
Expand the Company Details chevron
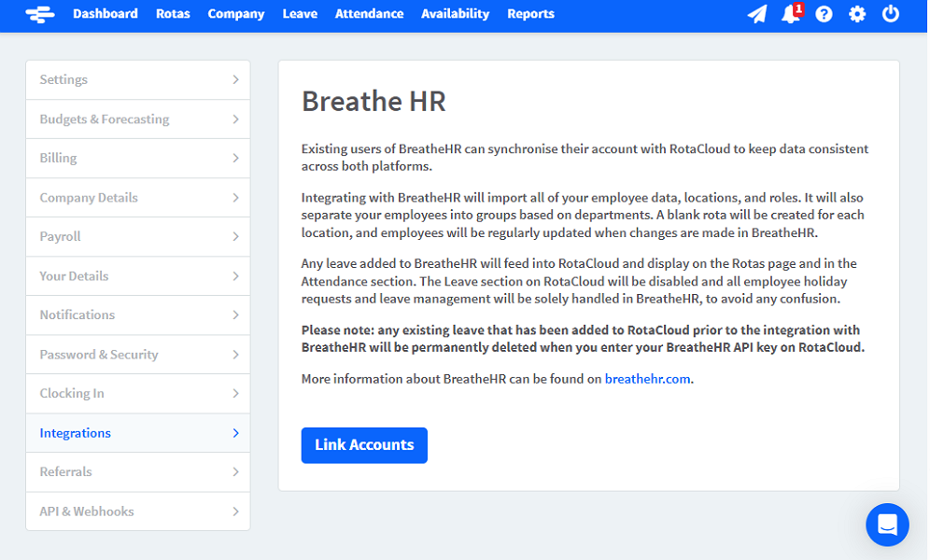tap(235, 197)
